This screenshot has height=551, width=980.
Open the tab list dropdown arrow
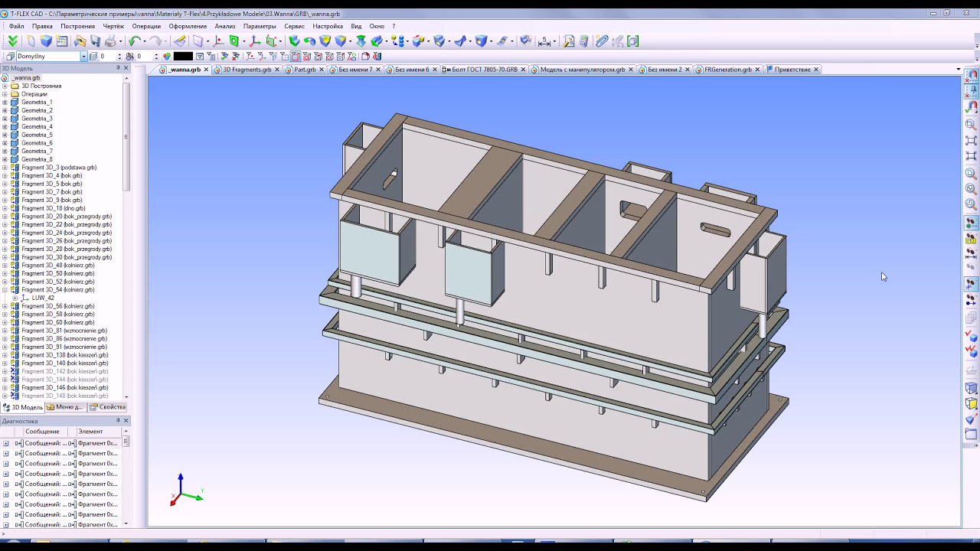(x=959, y=70)
